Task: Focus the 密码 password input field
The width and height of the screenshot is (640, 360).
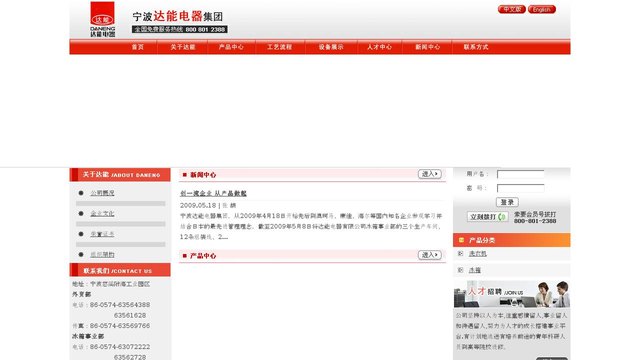Action: tap(520, 188)
